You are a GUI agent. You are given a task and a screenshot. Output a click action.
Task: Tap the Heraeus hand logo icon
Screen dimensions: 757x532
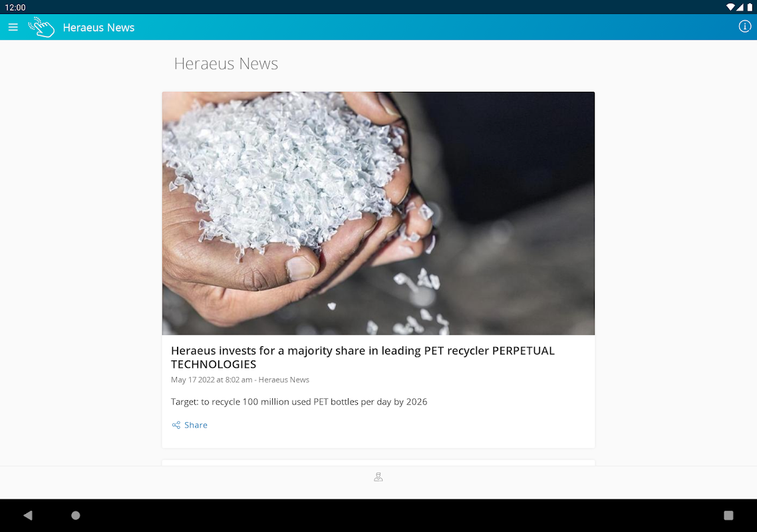pyautogui.click(x=41, y=27)
